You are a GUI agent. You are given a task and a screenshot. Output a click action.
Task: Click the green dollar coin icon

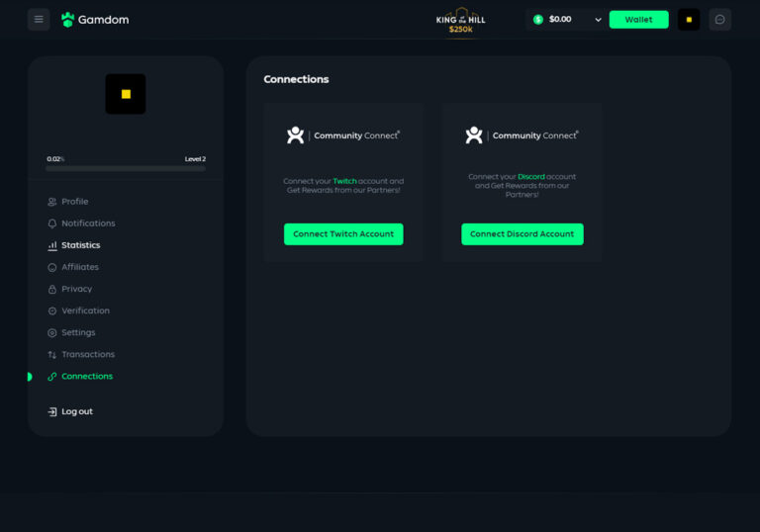coord(538,19)
